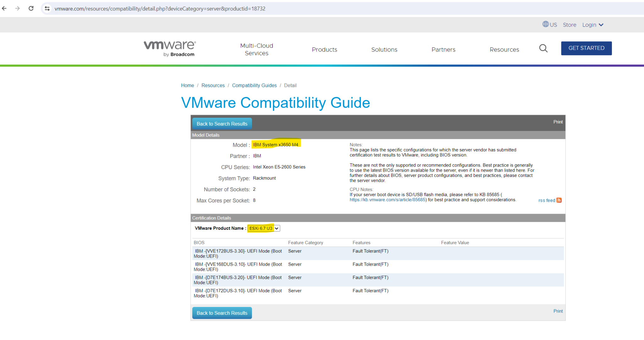Open the search panel via the magnifier icon
The height and width of the screenshot is (340, 644).
point(543,48)
